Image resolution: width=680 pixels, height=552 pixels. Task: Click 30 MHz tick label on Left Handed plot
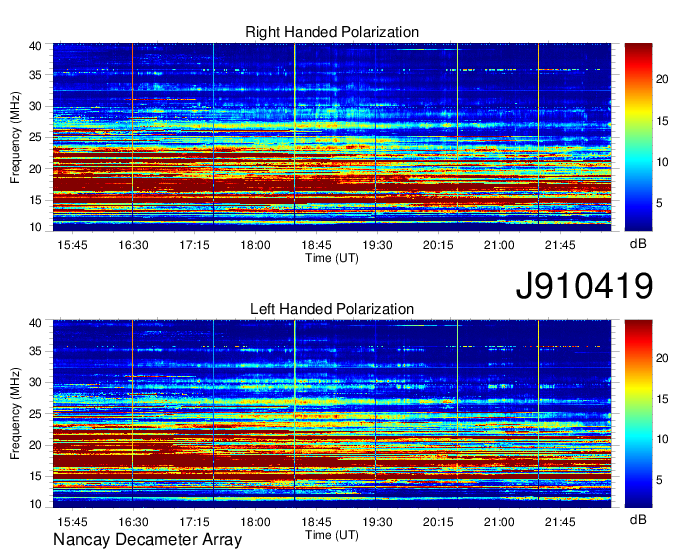[x=35, y=382]
